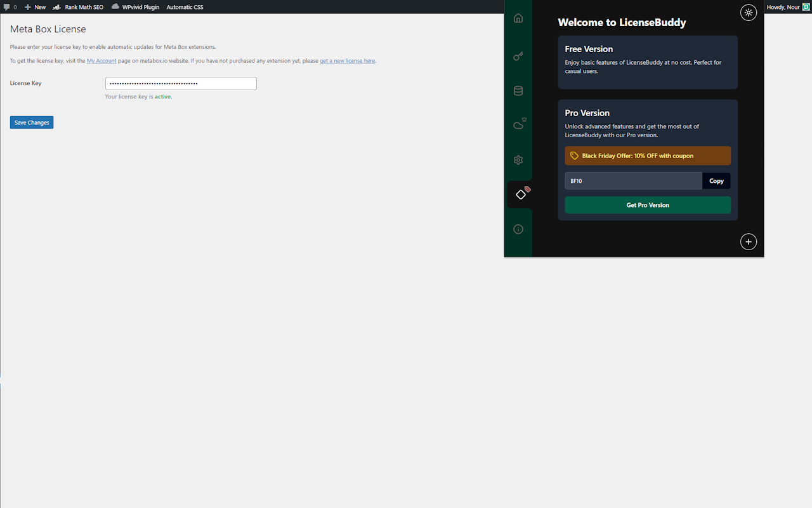The width and height of the screenshot is (812, 508).
Task: Click the Black Friday Offer banner
Action: pos(648,156)
